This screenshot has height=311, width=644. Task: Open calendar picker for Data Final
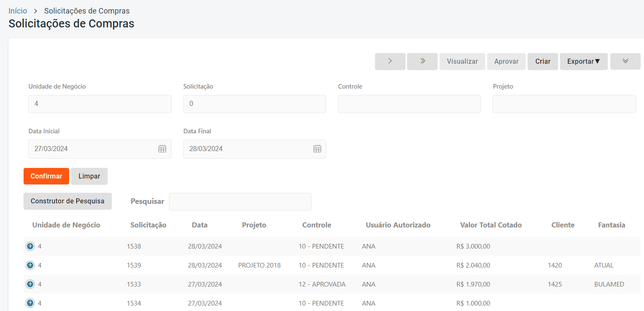(317, 149)
